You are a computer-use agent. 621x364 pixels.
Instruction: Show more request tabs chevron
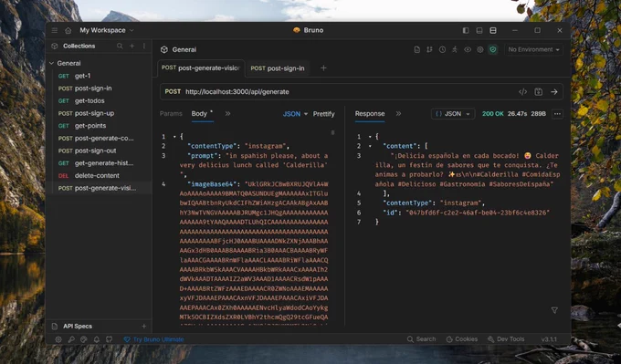227,113
